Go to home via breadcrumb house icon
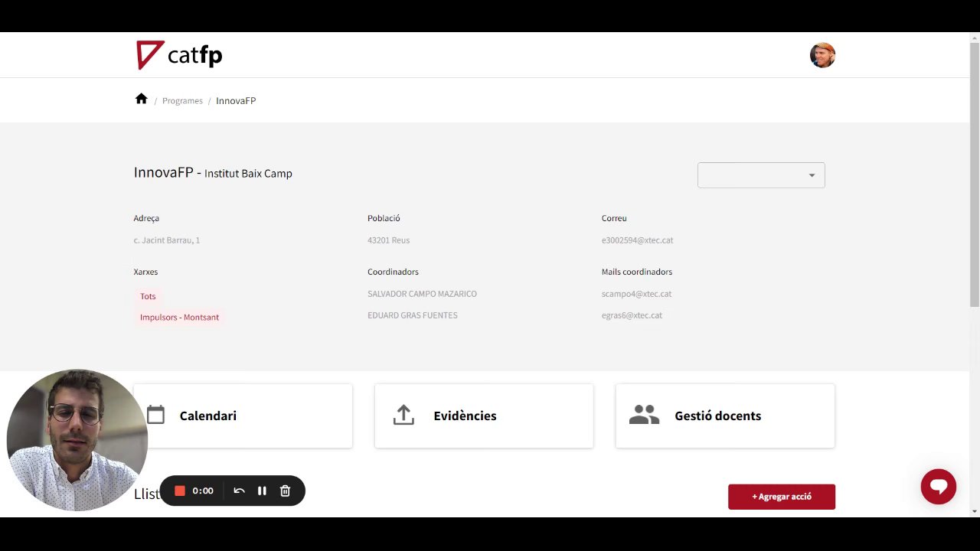This screenshot has height=551, width=980. coord(141,99)
